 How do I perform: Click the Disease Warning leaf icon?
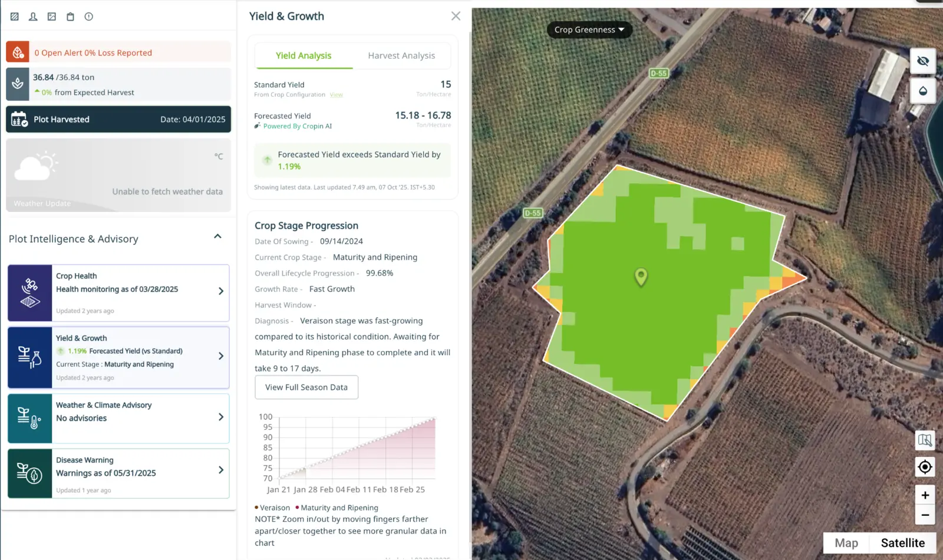[30, 473]
